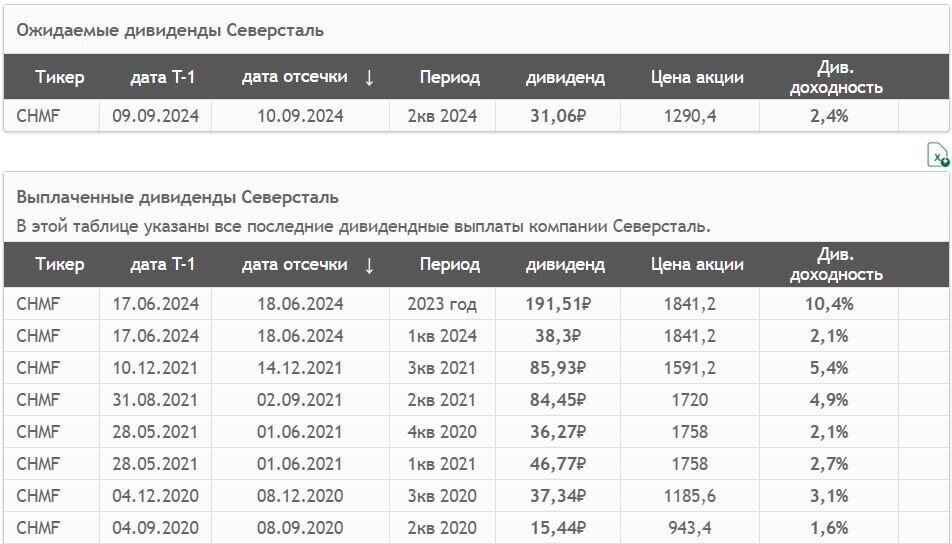Select the 'Ожидаемые дивиденды Северсталь' heading
The image size is (952, 544).
(170, 30)
